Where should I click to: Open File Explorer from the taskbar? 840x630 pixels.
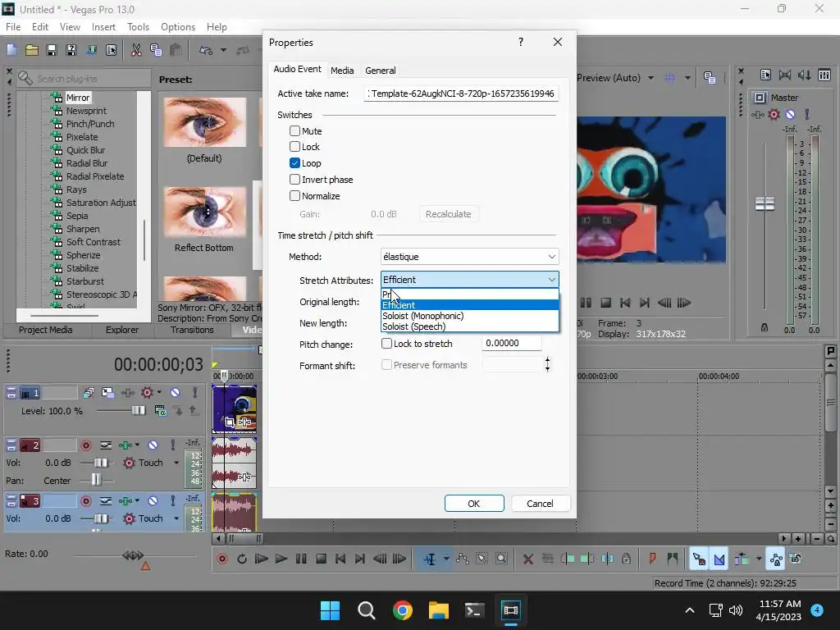point(438,610)
